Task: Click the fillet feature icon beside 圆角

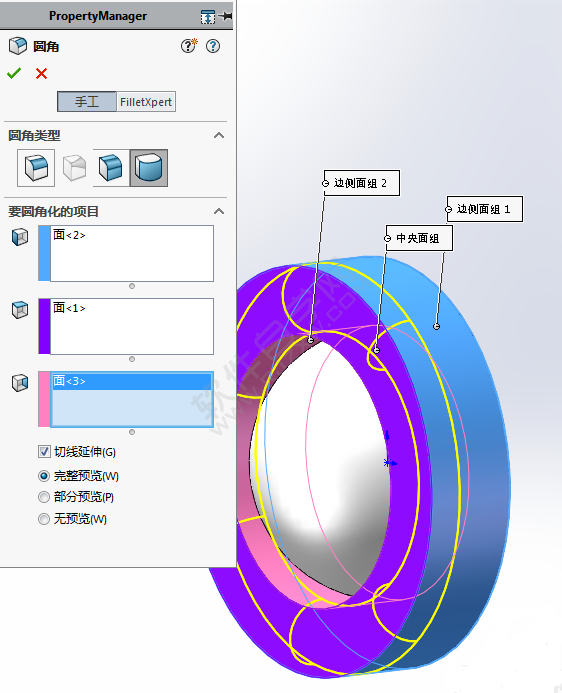Action: click(18, 46)
